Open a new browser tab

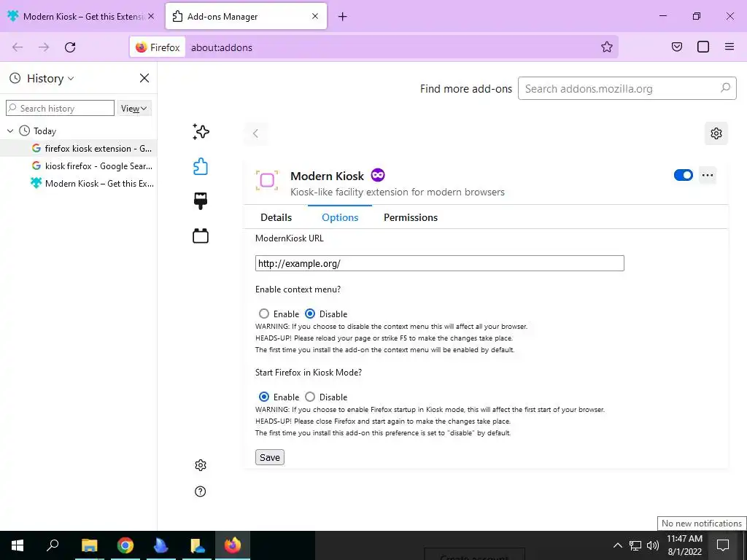[343, 17]
